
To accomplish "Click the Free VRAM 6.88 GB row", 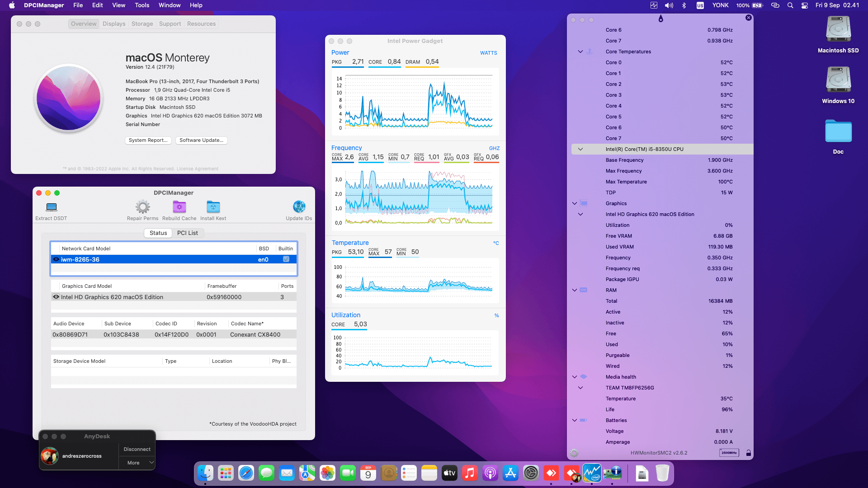I will click(x=662, y=236).
